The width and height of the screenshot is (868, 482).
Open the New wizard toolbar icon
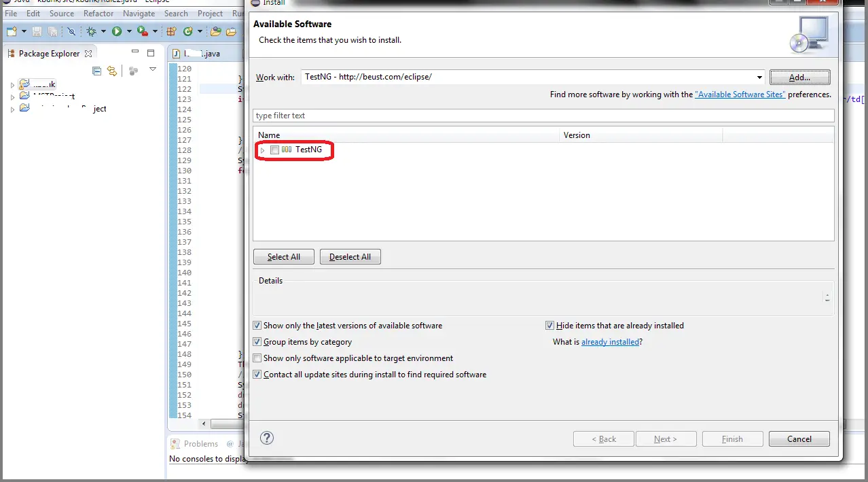coord(12,31)
